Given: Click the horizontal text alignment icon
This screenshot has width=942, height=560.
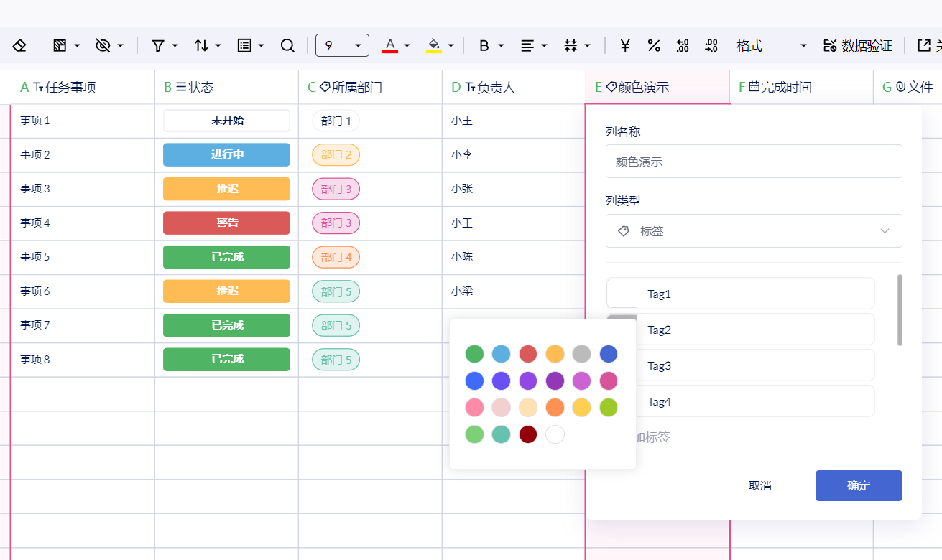Looking at the screenshot, I should tap(527, 45).
